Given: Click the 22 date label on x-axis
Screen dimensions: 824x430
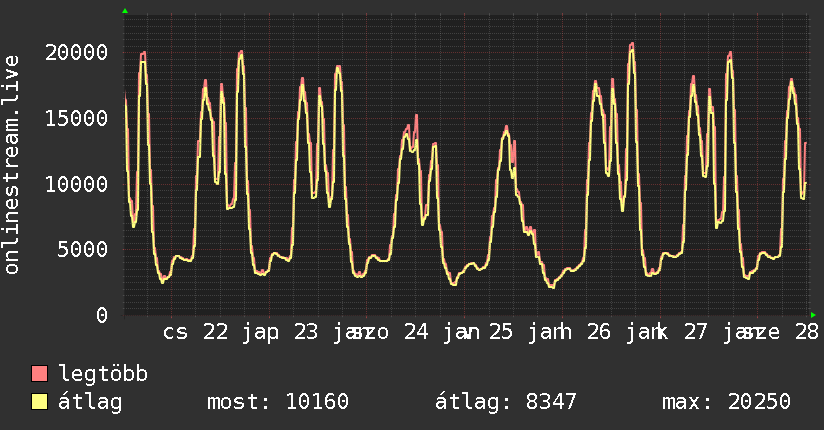Looking at the screenshot, I should pos(216,332).
